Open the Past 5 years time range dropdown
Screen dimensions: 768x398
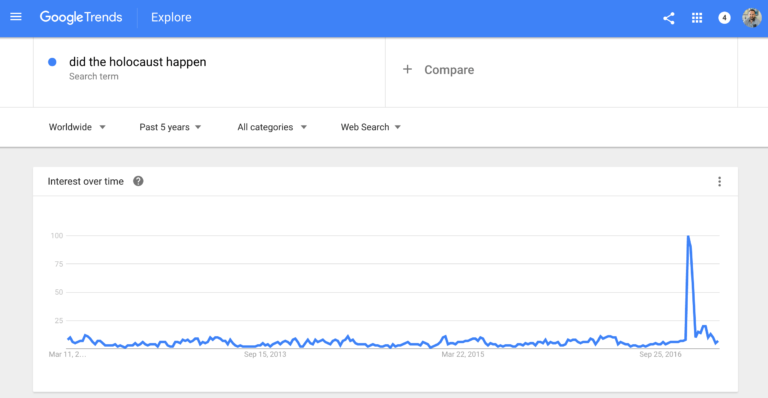pyautogui.click(x=170, y=127)
